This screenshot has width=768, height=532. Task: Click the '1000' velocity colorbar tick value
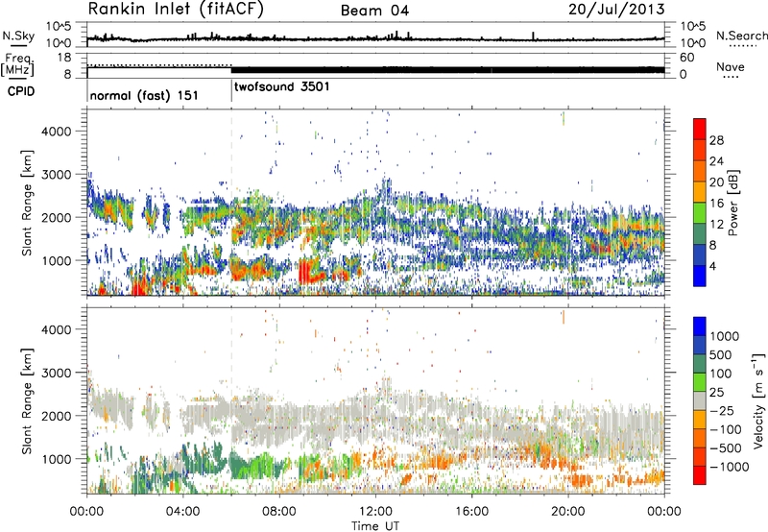[725, 336]
